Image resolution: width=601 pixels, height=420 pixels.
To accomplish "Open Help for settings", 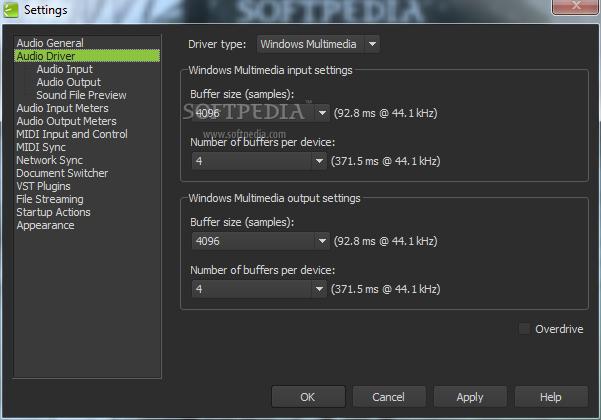I will tap(551, 397).
